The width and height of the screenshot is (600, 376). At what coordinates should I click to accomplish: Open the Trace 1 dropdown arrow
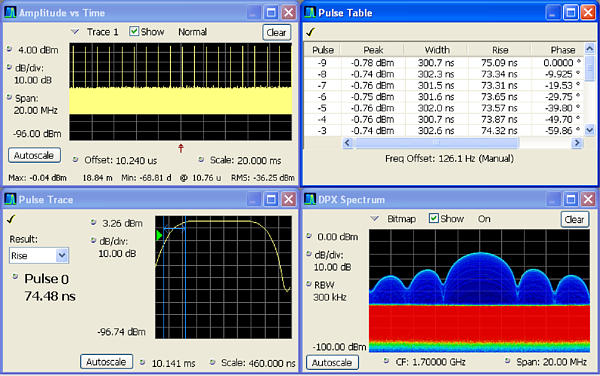[x=75, y=32]
